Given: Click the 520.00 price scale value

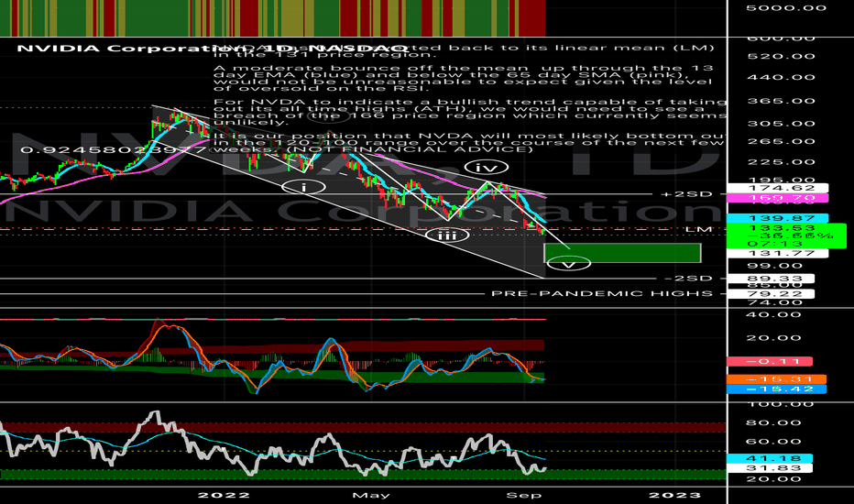Looking at the screenshot, I should coord(781,56).
